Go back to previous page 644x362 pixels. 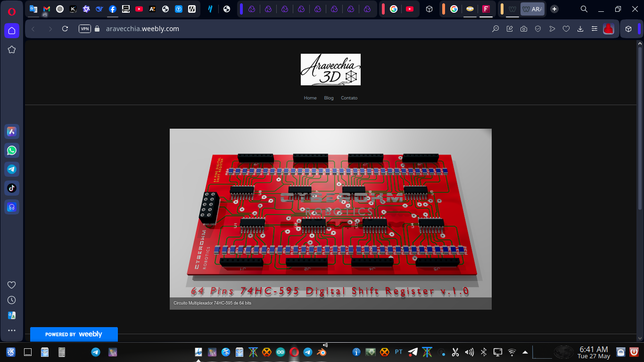33,29
